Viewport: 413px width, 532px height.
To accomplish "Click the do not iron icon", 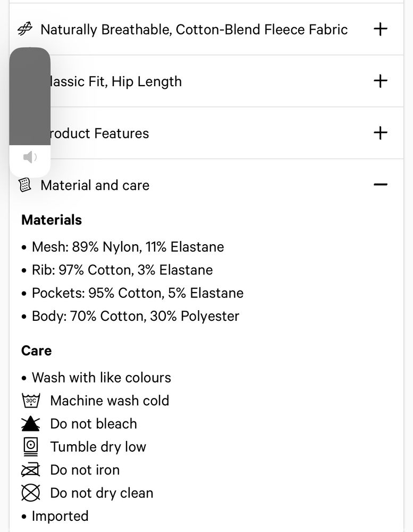I will click(x=30, y=470).
